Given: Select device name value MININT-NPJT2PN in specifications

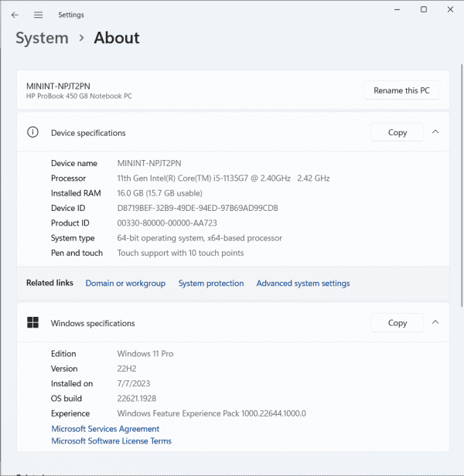Looking at the screenshot, I should click(x=149, y=163).
